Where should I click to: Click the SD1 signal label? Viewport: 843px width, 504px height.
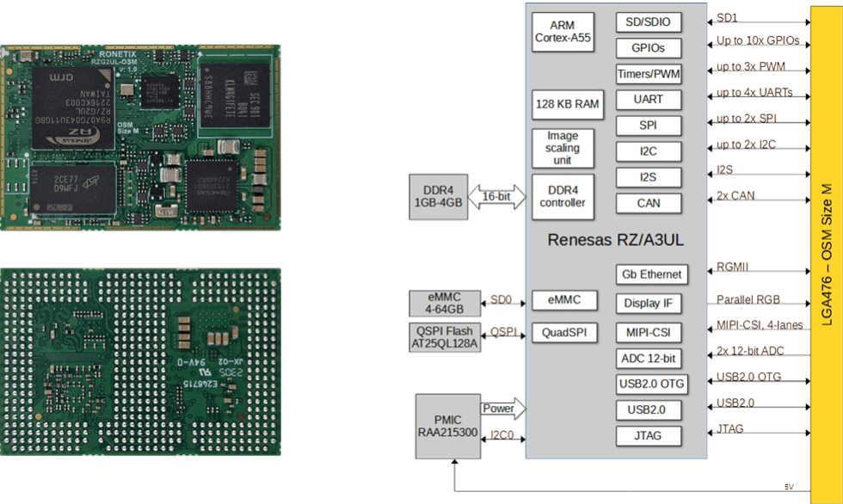tap(727, 18)
